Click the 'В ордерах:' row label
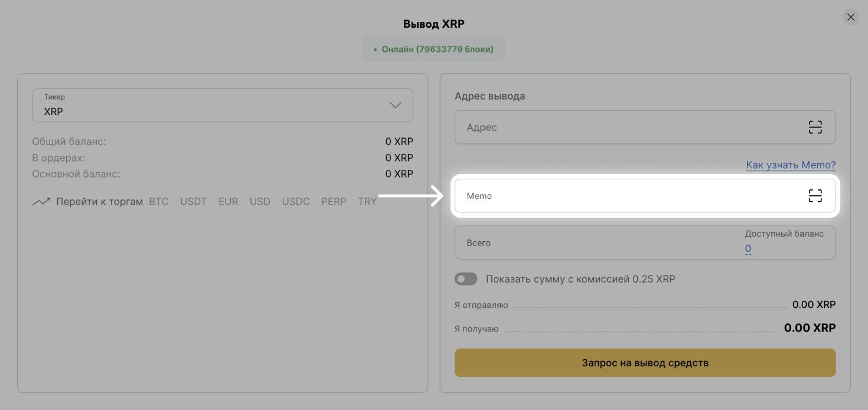The height and width of the screenshot is (410, 868). coord(58,158)
